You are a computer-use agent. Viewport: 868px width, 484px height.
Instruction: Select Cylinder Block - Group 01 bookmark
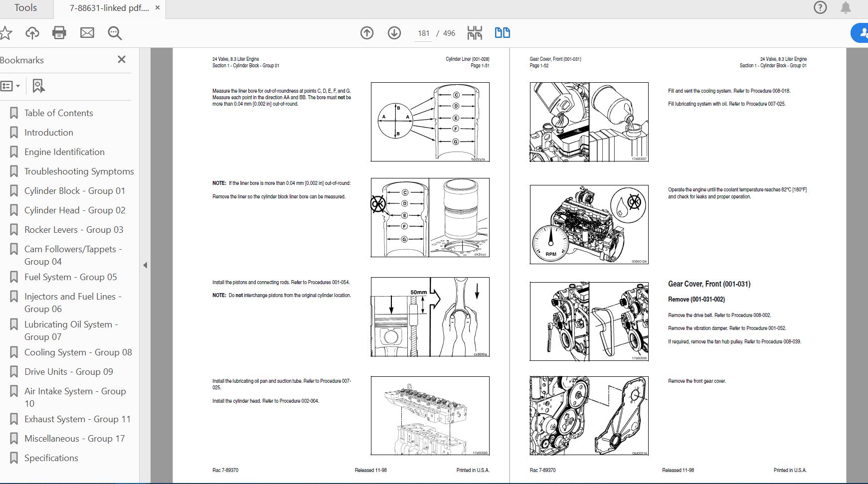click(x=75, y=191)
